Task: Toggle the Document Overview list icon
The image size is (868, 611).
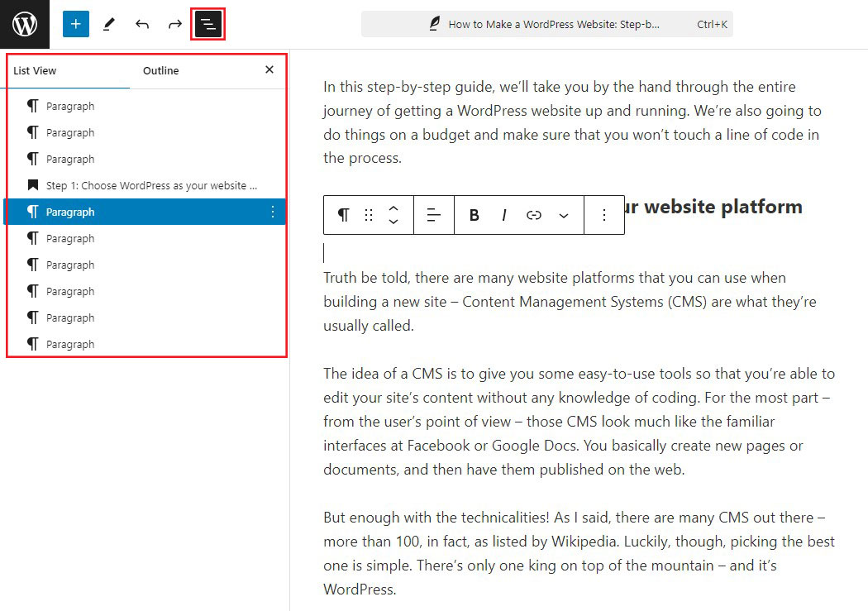Action: [208, 24]
